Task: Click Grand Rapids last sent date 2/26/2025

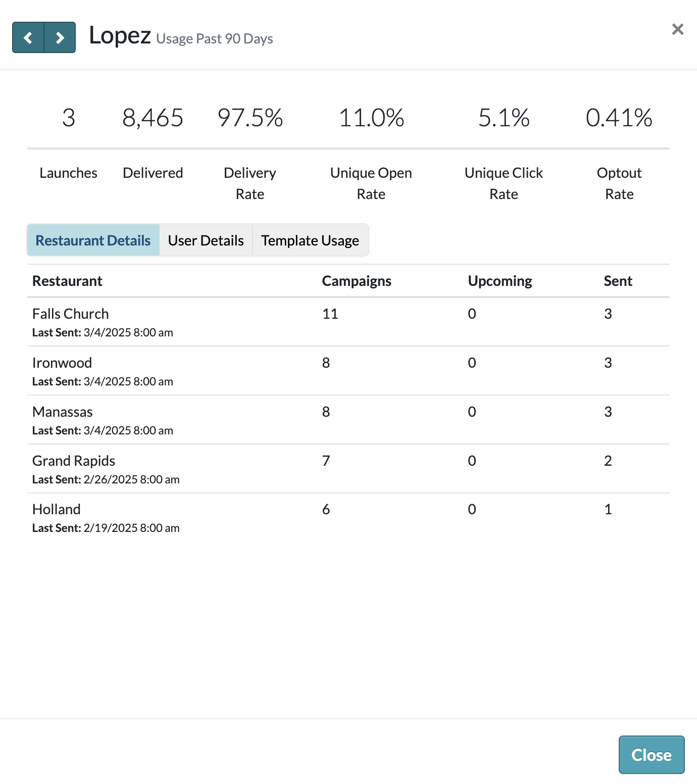Action: point(131,479)
